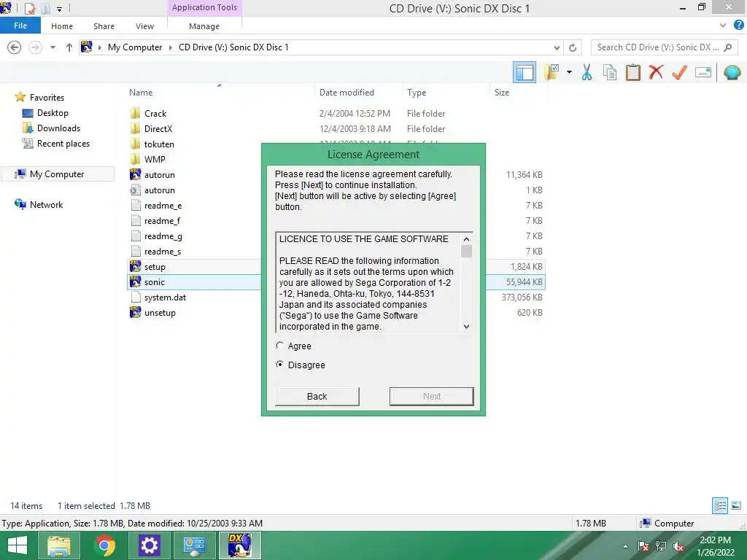Open the File ribbon tab

click(x=20, y=26)
